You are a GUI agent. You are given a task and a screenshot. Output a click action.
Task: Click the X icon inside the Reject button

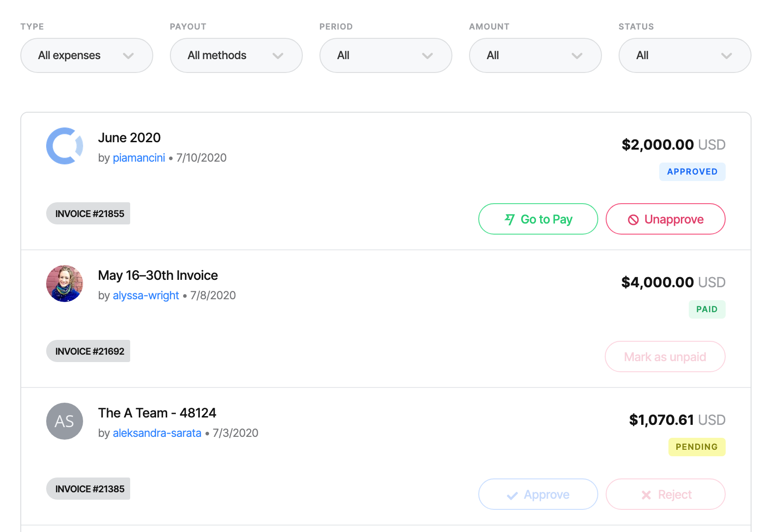click(645, 494)
